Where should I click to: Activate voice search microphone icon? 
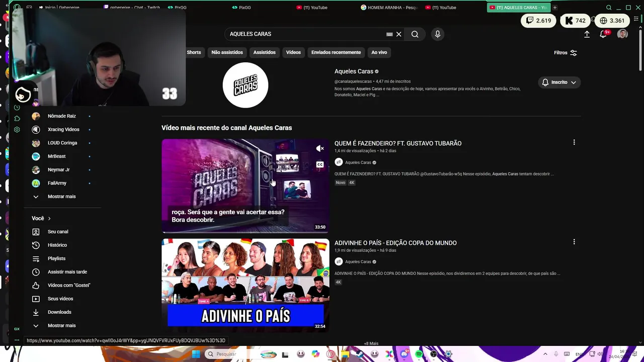pyautogui.click(x=438, y=34)
